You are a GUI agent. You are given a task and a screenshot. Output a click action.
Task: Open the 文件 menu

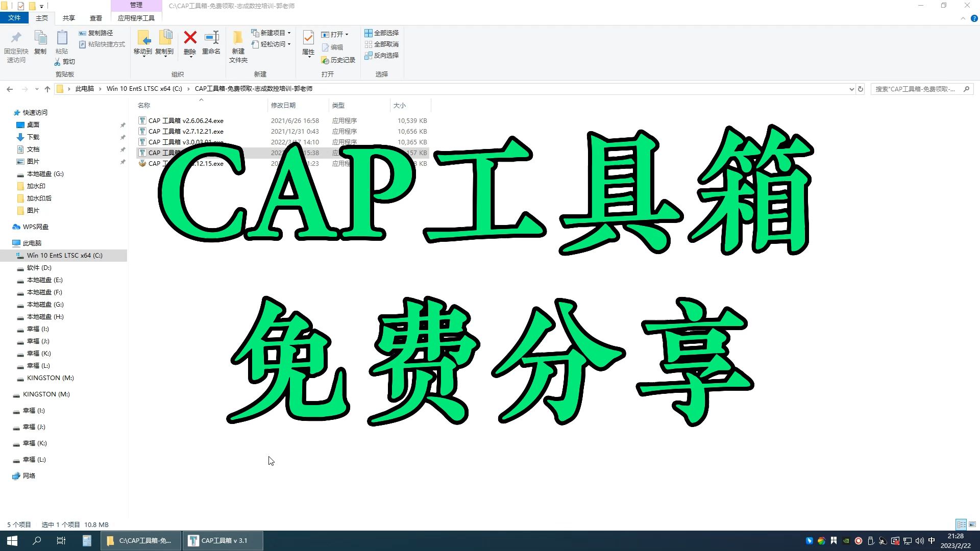click(15, 18)
